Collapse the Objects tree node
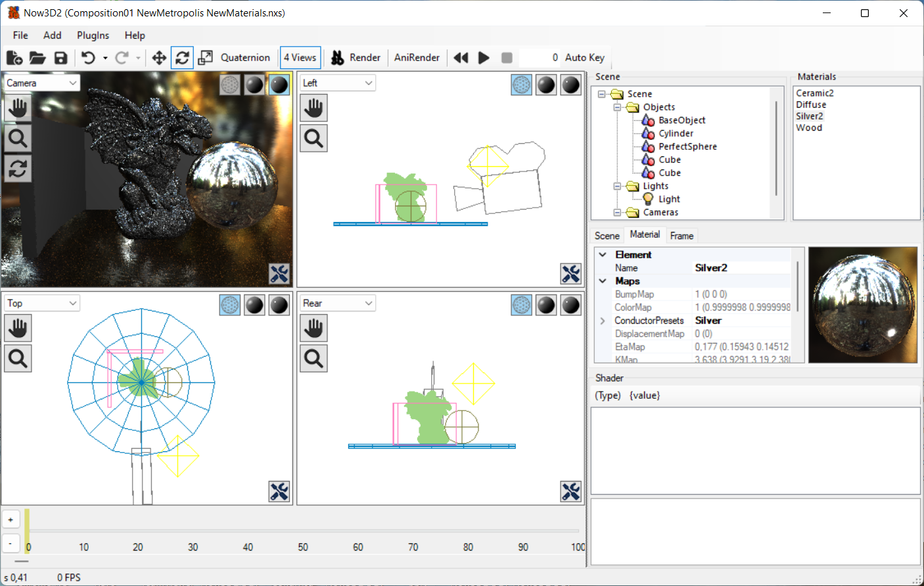 (x=617, y=107)
